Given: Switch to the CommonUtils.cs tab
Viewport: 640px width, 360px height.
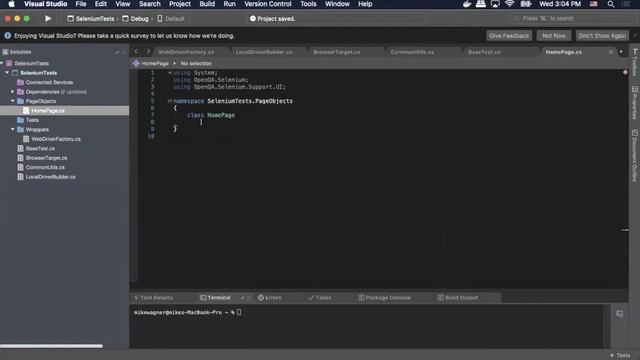Looking at the screenshot, I should coord(412,52).
